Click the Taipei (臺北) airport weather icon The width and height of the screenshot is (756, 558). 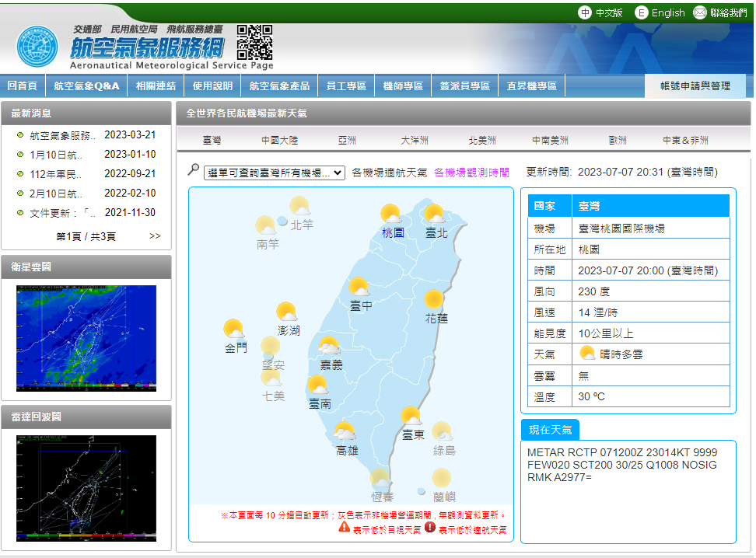(435, 214)
